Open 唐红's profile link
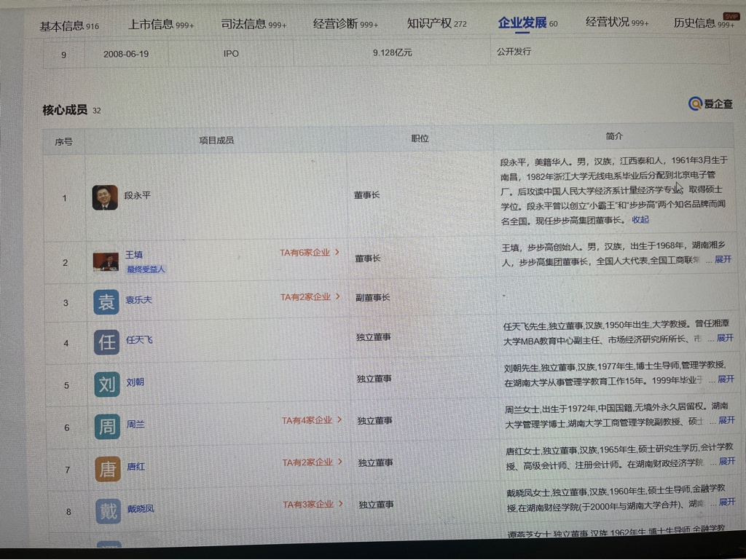This screenshot has width=746, height=560. pyautogui.click(x=136, y=466)
